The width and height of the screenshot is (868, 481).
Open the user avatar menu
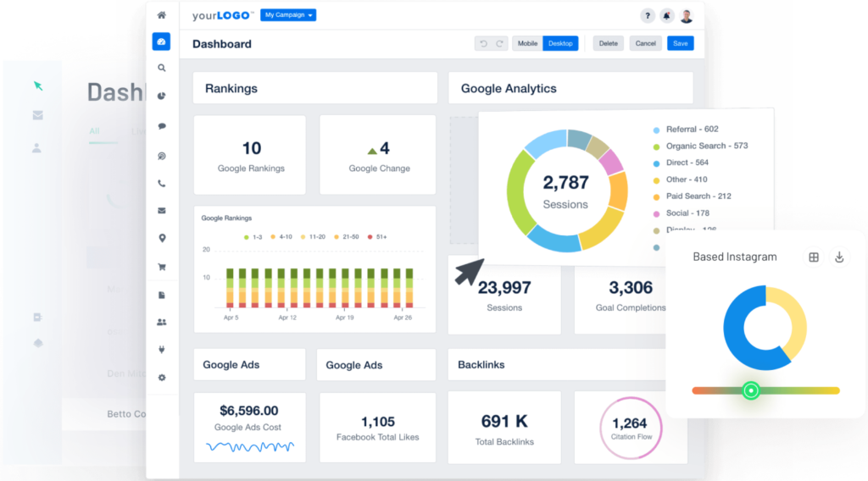pyautogui.click(x=687, y=16)
